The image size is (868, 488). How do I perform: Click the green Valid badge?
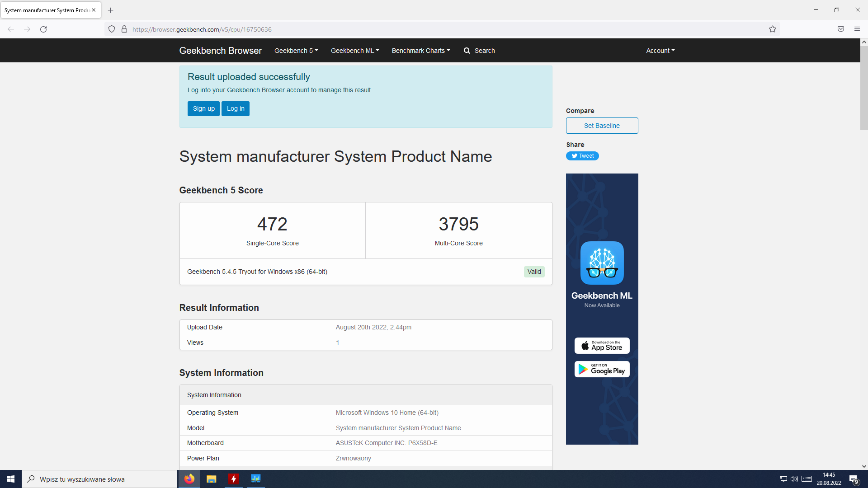(x=534, y=272)
